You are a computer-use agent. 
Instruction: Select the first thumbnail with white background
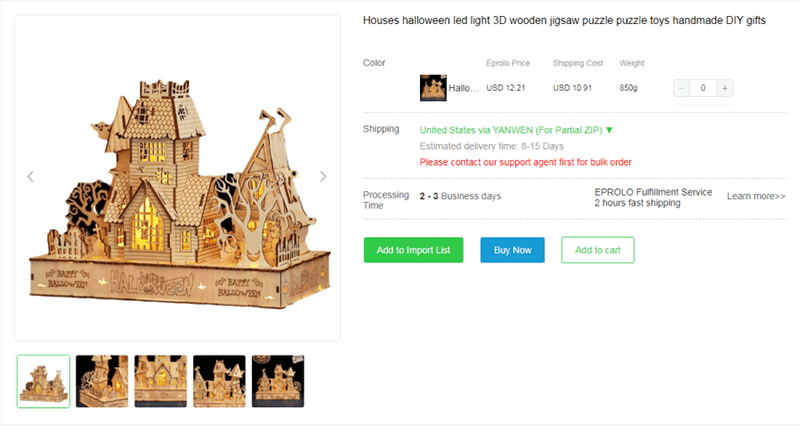tap(43, 381)
